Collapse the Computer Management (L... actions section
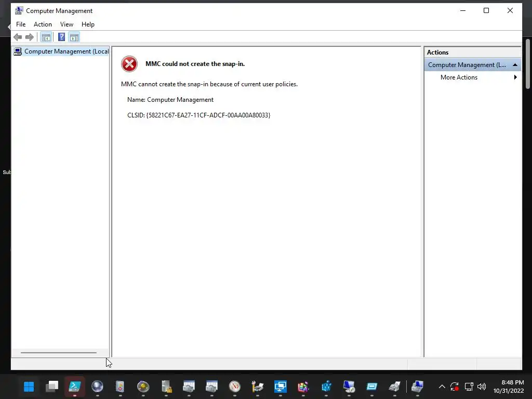The image size is (532, 399). 515,65
